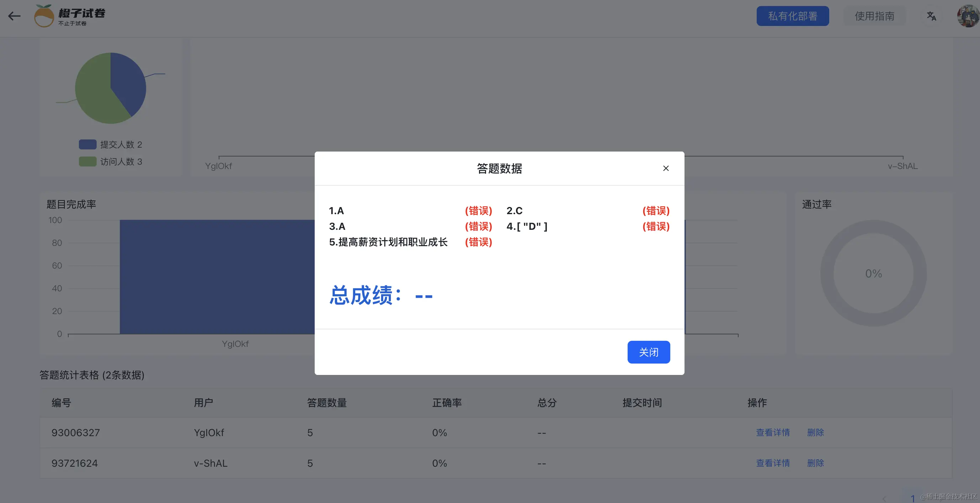Delete the v-ShAL answer record
Screen dimensions: 980x503
click(815, 463)
